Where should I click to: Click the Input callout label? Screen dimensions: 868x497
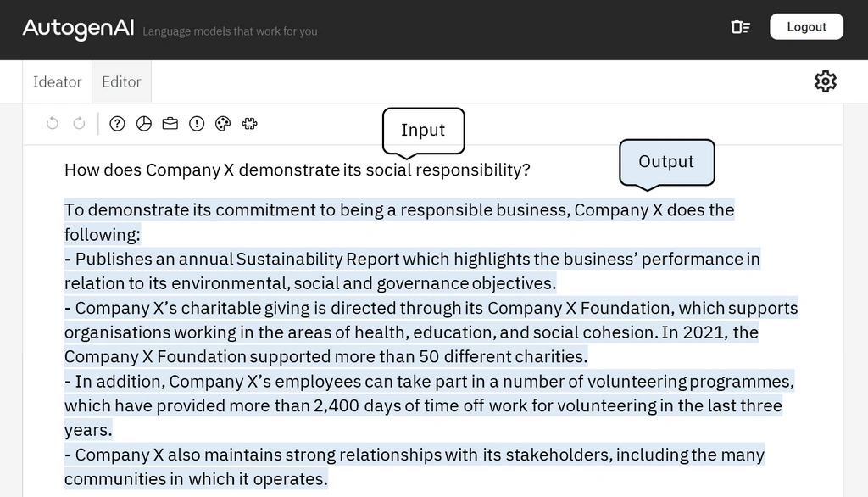[423, 131]
